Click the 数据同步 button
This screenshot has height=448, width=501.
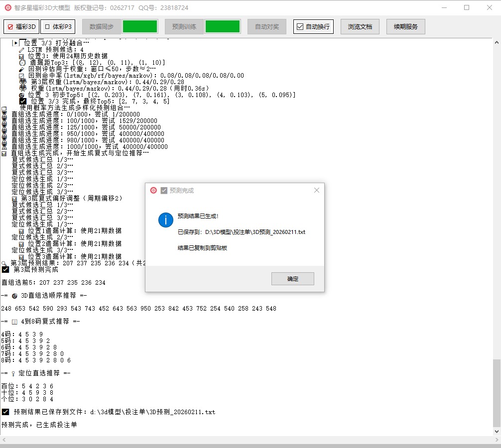coord(101,27)
